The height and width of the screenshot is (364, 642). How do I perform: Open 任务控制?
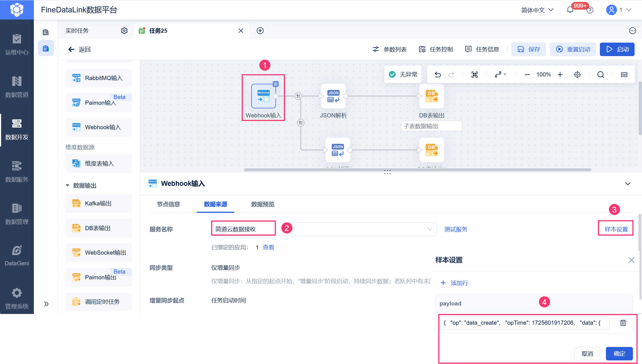(436, 49)
